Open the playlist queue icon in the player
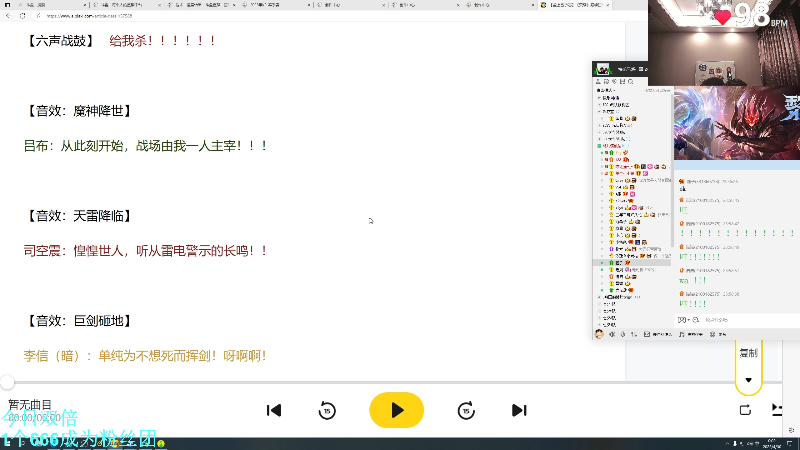The height and width of the screenshot is (450, 800). 777,410
